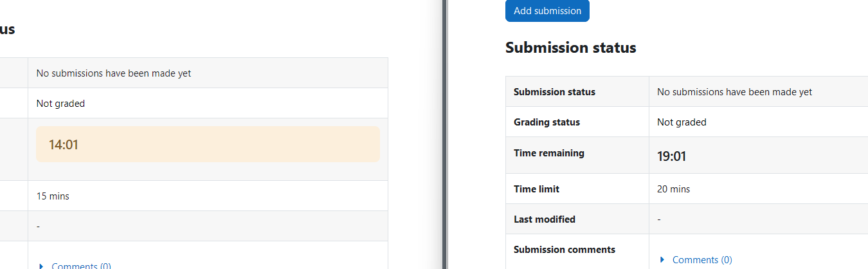This screenshot has width=868, height=269.
Task: Click the Grading status row label
Action: point(547,122)
